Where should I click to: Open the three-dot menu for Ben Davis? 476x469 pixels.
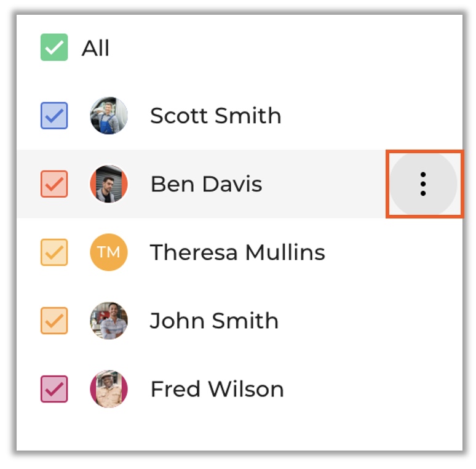(423, 184)
